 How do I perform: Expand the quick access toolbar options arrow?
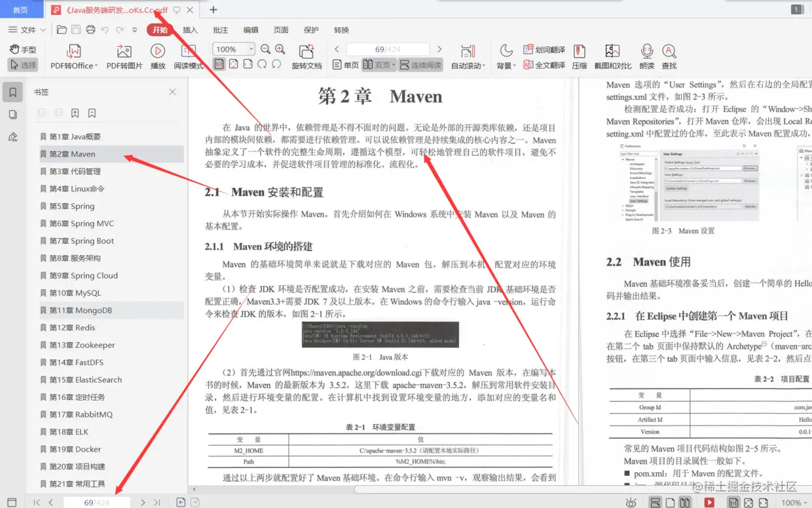[134, 29]
